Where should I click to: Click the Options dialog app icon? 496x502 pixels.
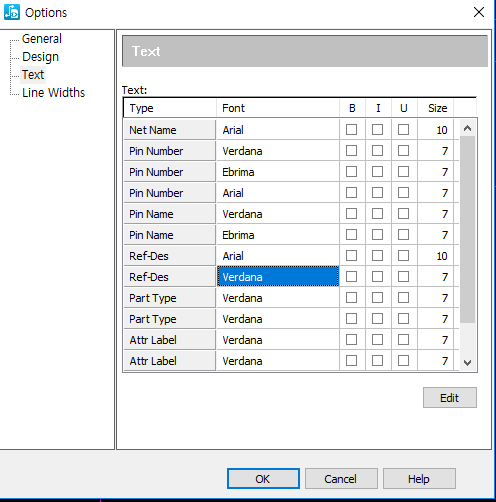click(x=12, y=12)
